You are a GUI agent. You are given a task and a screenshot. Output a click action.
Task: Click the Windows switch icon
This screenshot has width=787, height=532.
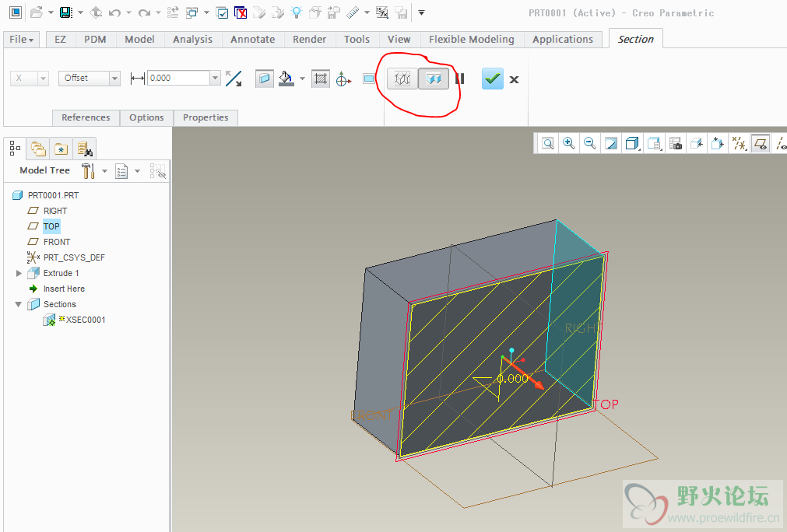191,12
